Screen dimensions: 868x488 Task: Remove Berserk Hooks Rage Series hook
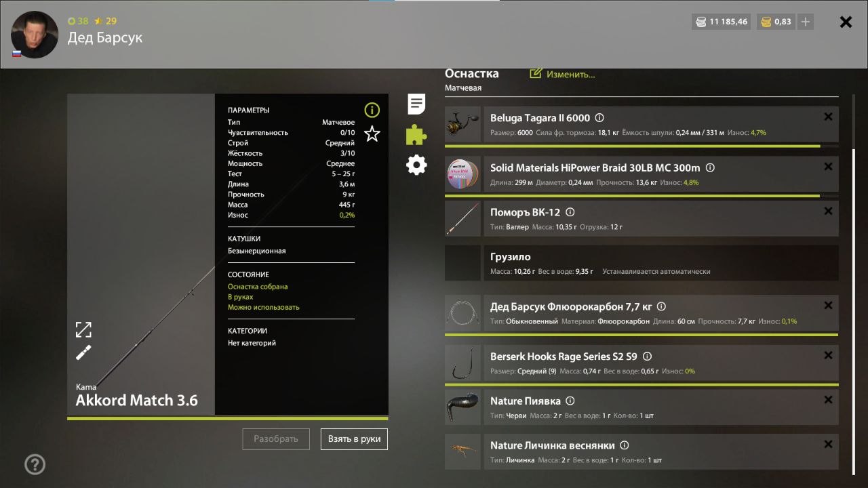[x=828, y=356]
